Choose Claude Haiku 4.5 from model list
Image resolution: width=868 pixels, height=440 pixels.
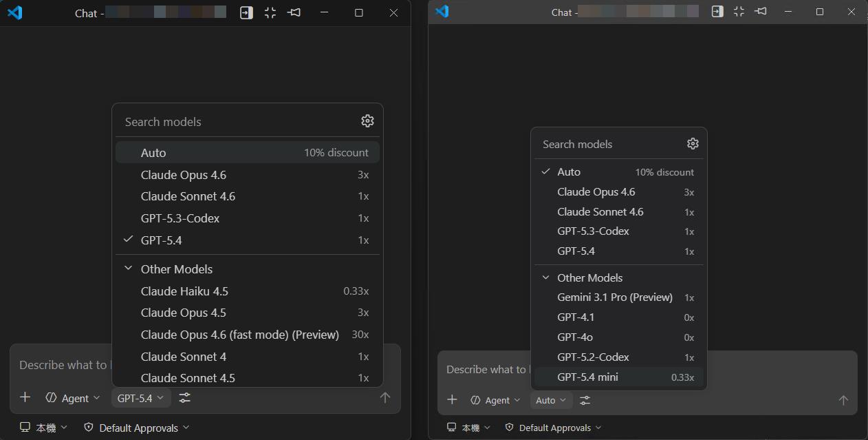184,291
